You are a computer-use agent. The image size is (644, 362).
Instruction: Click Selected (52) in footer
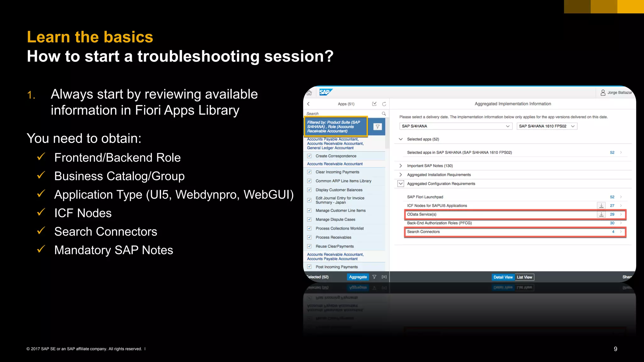coord(318,277)
